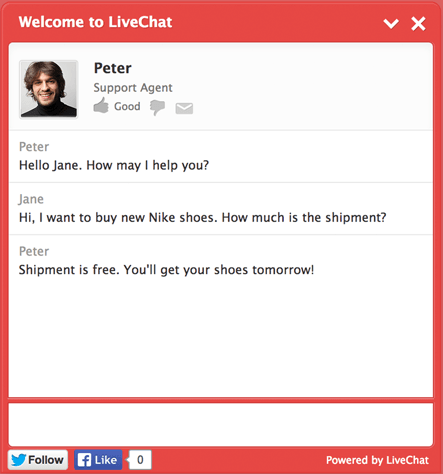The width and height of the screenshot is (443, 474).
Task: Minimize chat using the chevron down icon
Action: (x=391, y=24)
